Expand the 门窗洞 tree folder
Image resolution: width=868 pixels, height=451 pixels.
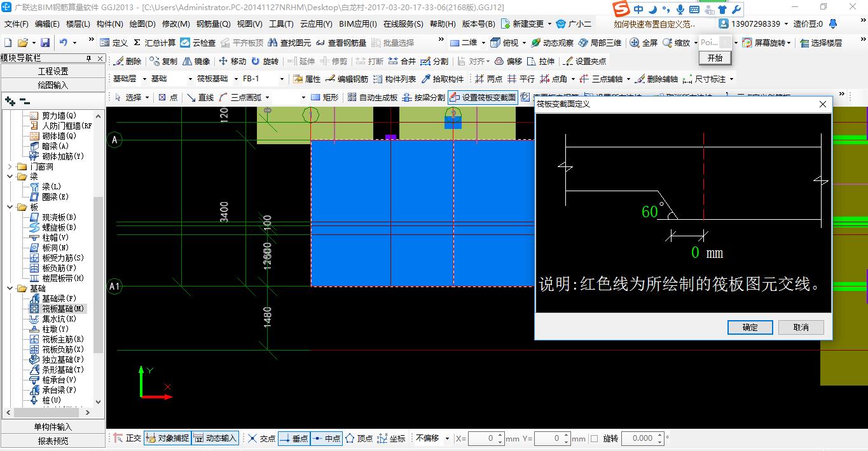[x=10, y=166]
